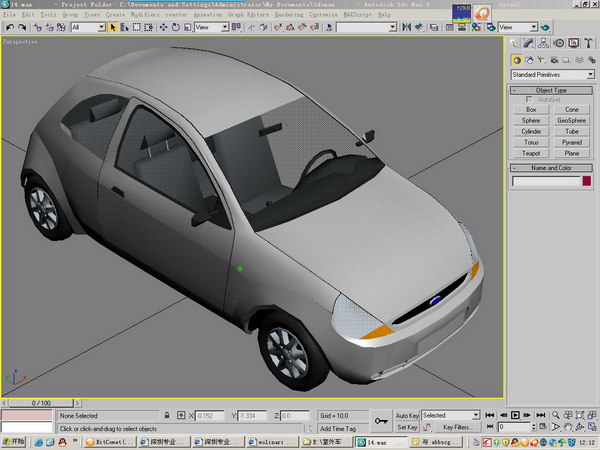Toggle Auto Key animation mode
The image size is (600, 450).
click(x=407, y=415)
